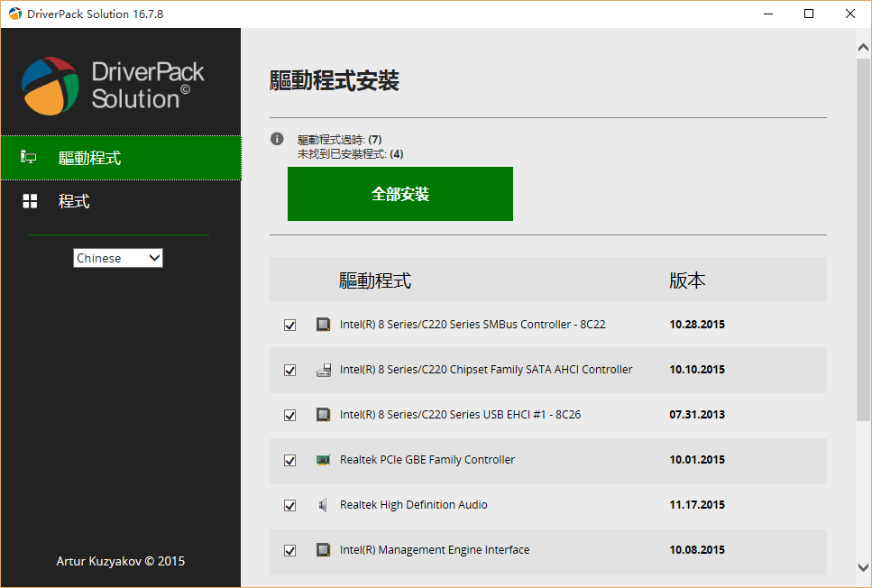Click Chipset Family SATA AHCI Controller name

pos(486,370)
